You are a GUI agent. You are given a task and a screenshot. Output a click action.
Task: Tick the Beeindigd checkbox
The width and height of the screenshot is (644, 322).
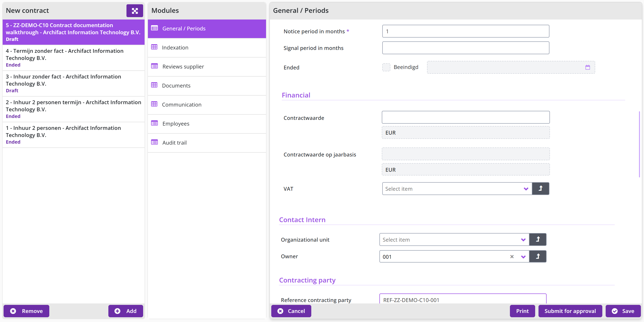tap(386, 67)
